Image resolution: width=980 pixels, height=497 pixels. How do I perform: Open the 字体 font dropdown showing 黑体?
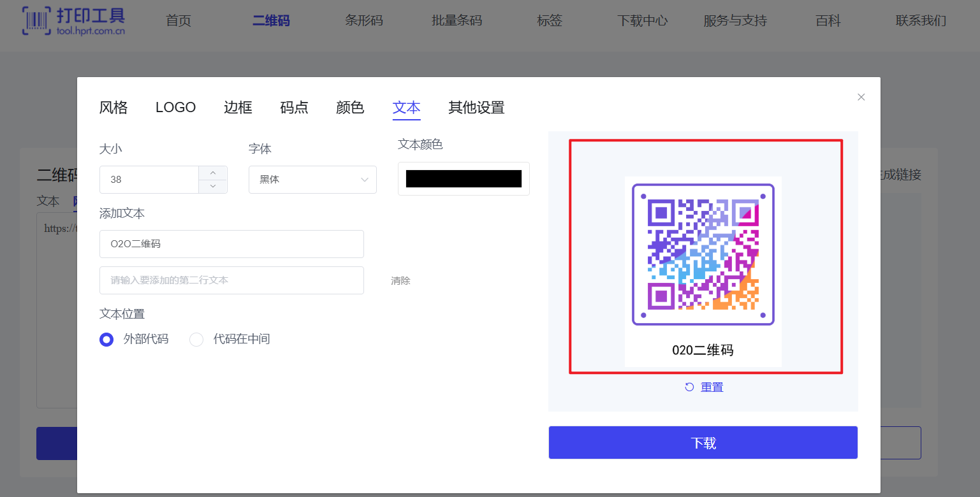(x=312, y=180)
